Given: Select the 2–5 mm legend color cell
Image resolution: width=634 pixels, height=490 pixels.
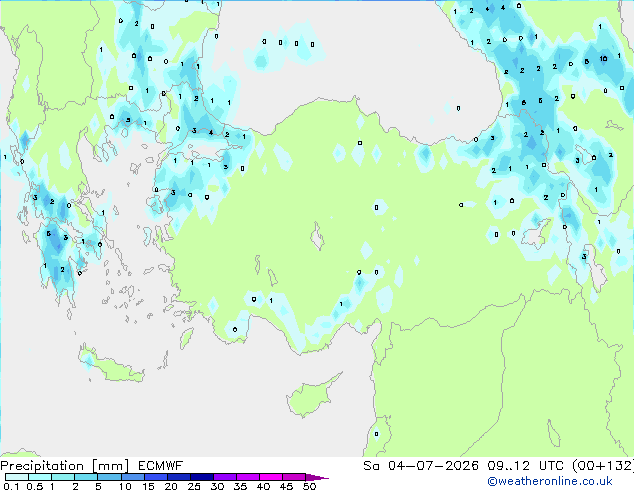Looking at the screenshot, I should [x=86, y=477].
